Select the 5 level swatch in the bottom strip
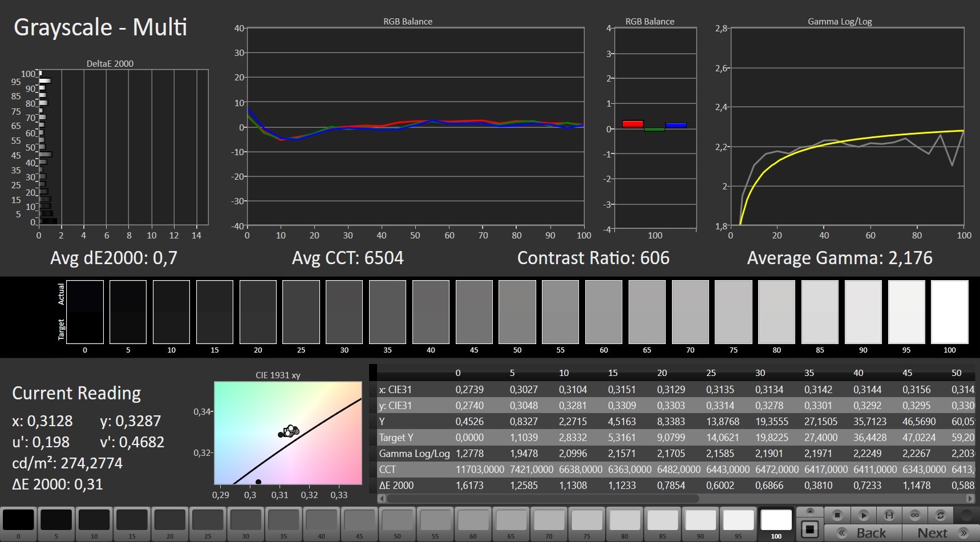 click(56, 523)
